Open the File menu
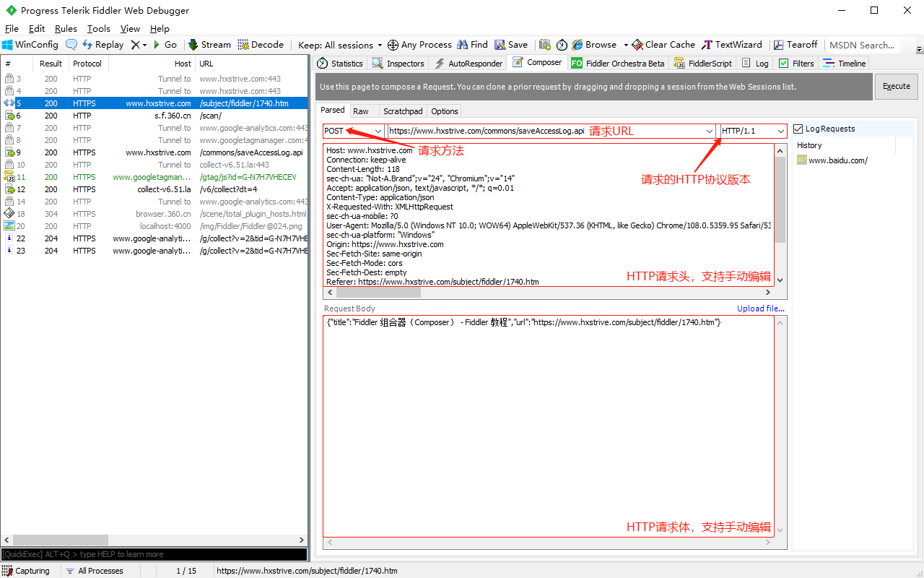 pos(12,29)
